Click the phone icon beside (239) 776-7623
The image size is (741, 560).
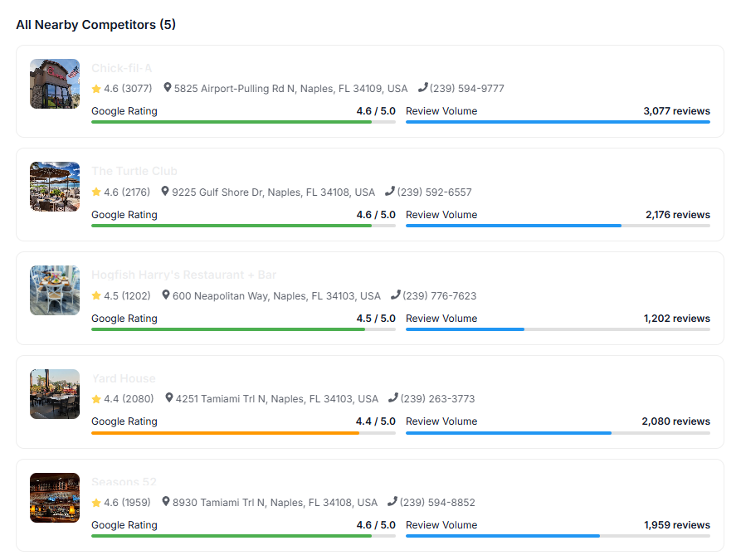(x=396, y=295)
